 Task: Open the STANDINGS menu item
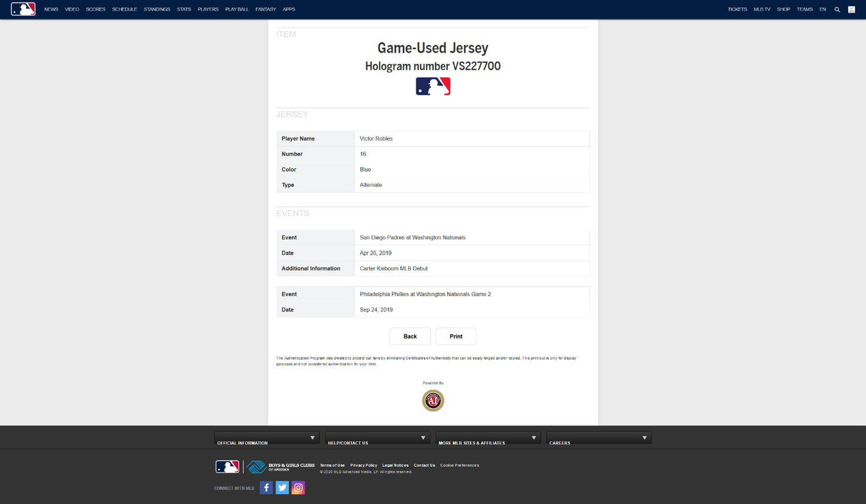point(156,9)
